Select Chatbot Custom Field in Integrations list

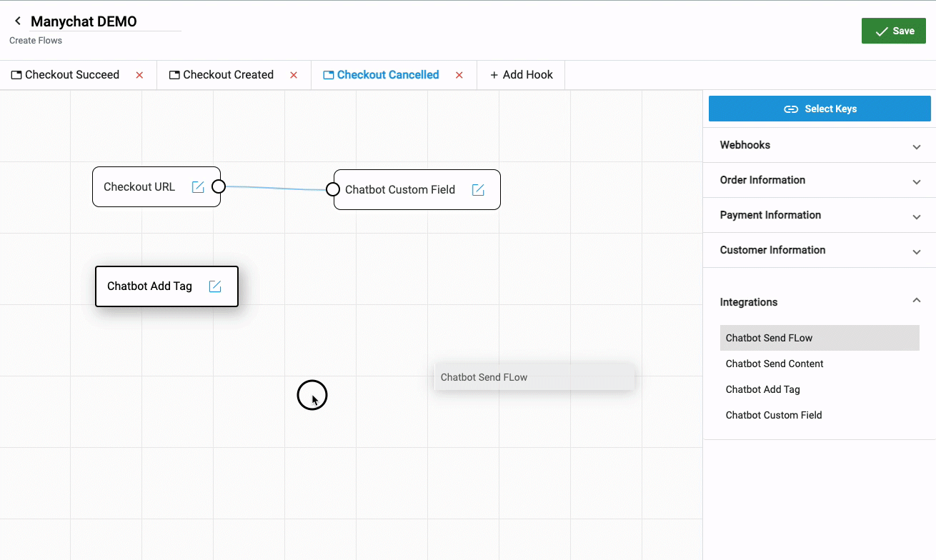pos(820,415)
